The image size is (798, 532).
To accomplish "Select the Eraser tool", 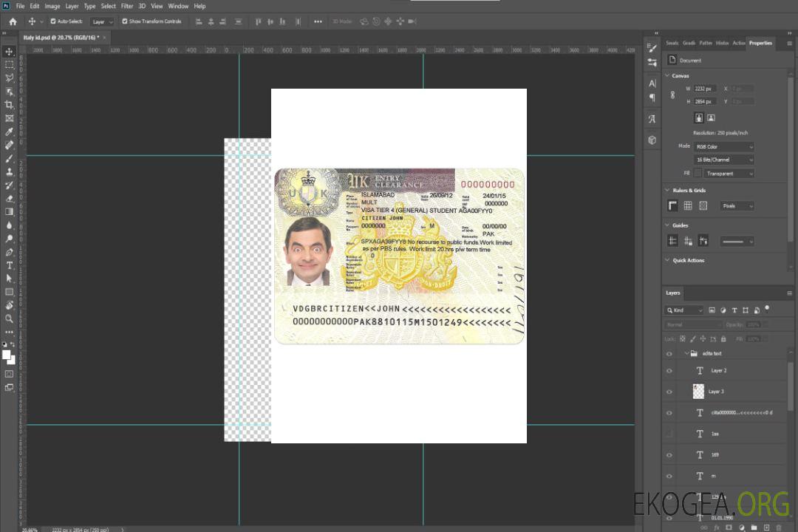I will click(9, 199).
